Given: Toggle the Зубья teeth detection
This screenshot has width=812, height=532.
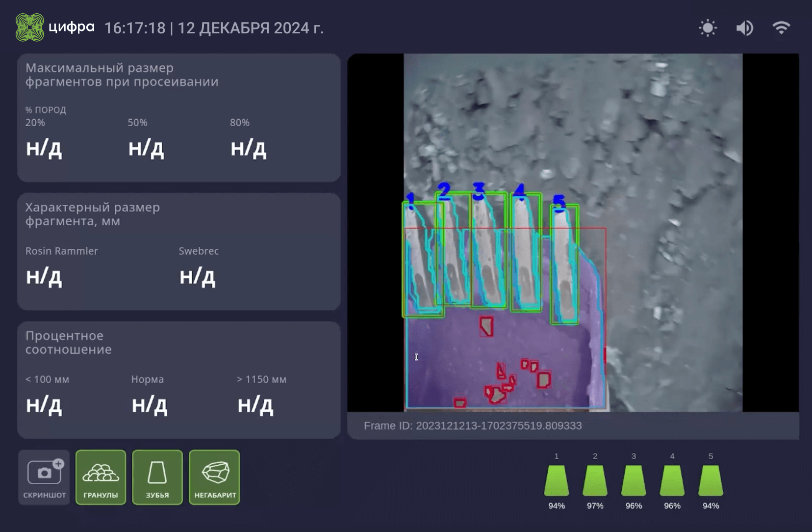Looking at the screenshot, I should (157, 477).
